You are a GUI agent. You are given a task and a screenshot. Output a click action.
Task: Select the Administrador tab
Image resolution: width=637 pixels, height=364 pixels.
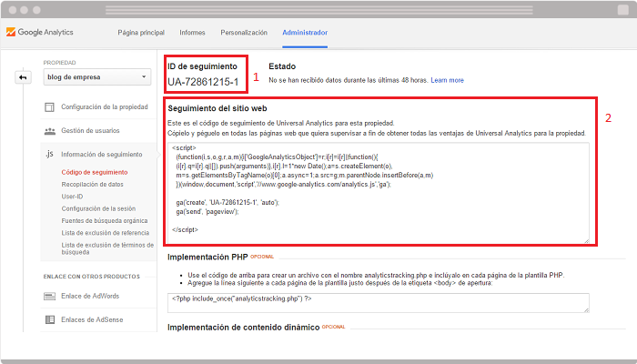click(304, 33)
